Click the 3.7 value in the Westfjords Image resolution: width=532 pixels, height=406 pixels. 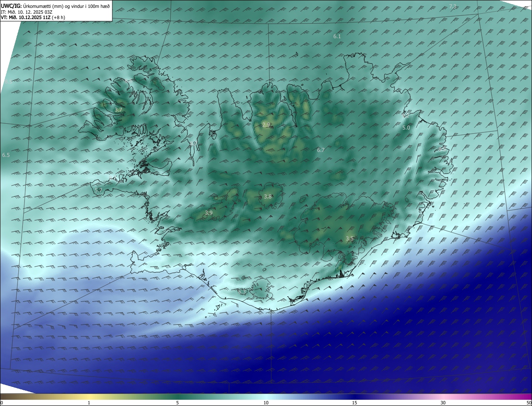pos(118,110)
